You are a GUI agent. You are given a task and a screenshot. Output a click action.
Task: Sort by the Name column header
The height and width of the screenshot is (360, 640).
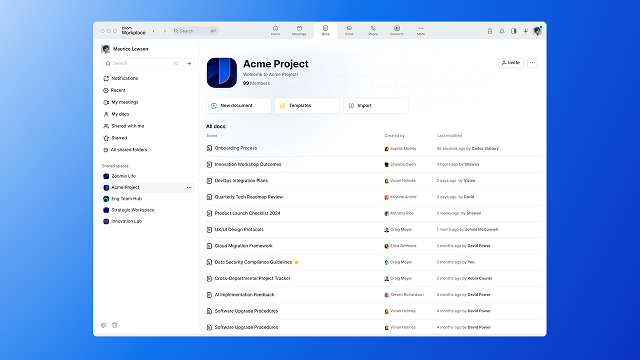point(212,136)
